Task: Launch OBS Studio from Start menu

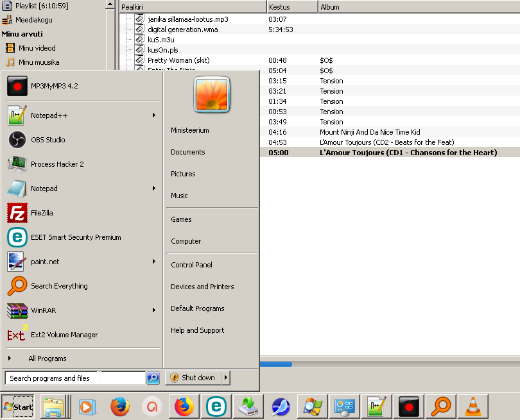Action: click(x=83, y=140)
